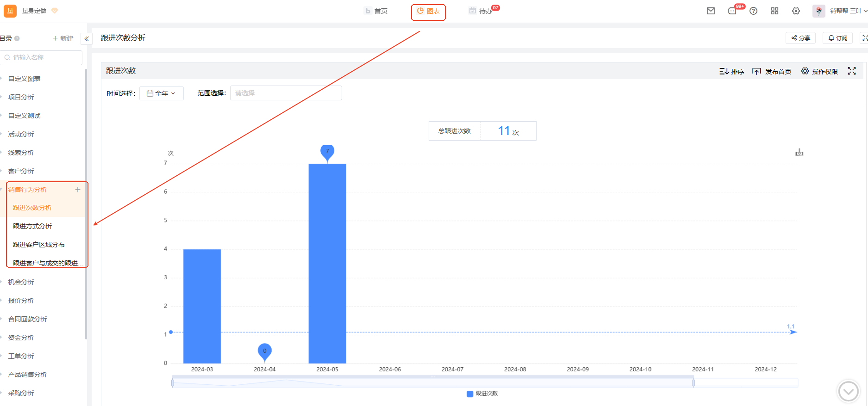The height and width of the screenshot is (406, 868).
Task: Switch to the 待办 tab
Action: 481,11
